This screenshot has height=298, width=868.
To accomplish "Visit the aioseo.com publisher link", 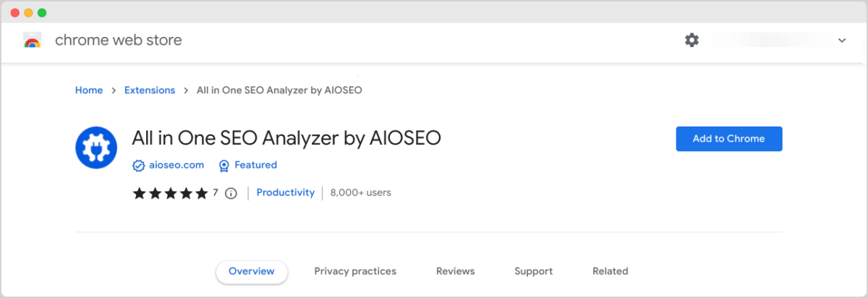I will (x=177, y=165).
